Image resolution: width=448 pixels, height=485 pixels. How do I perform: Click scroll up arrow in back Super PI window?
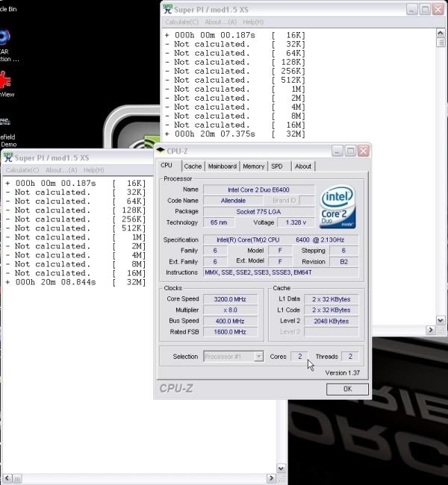pyautogui.click(x=441, y=33)
